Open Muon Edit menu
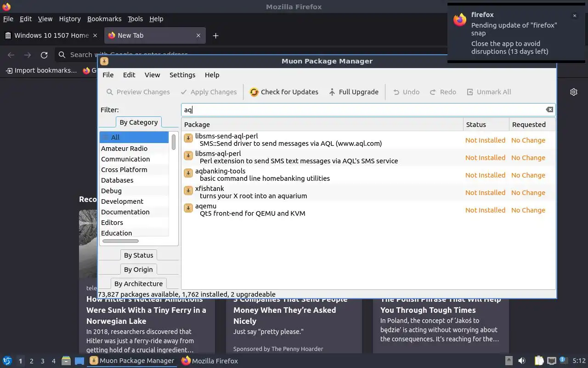The width and height of the screenshot is (588, 368). pyautogui.click(x=129, y=75)
